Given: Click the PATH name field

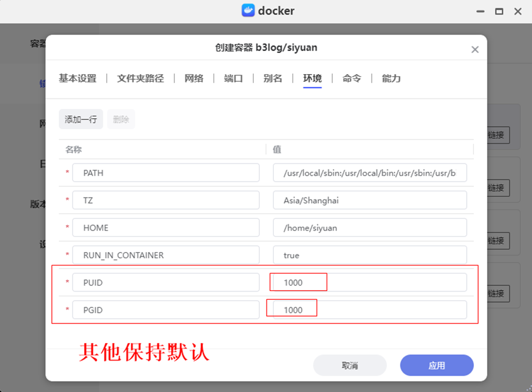Looking at the screenshot, I should [166, 173].
